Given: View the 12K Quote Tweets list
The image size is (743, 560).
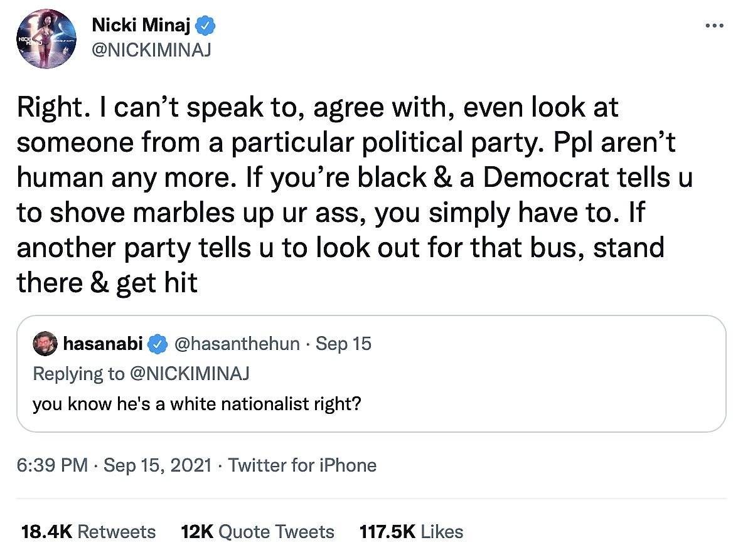Looking at the screenshot, I should coord(257,532).
